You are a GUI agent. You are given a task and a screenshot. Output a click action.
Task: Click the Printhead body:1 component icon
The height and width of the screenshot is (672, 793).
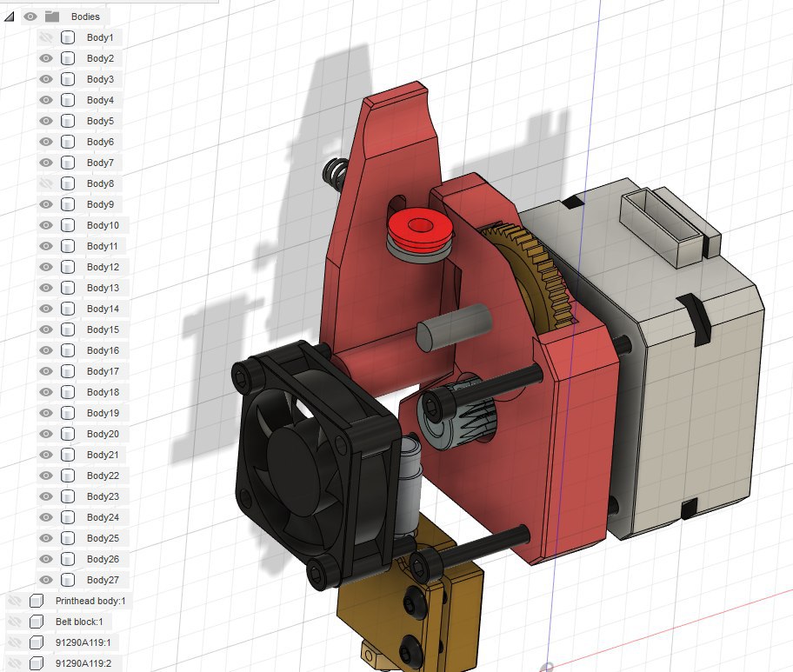[37, 601]
